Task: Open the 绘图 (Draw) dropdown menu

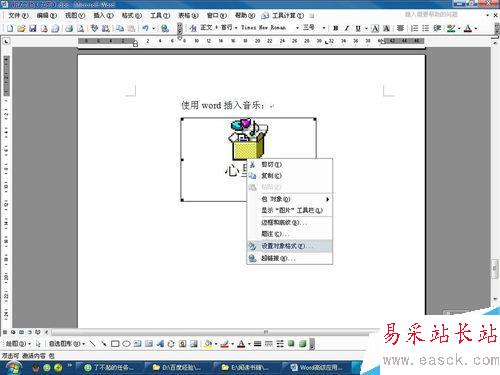Action: [x=18, y=344]
